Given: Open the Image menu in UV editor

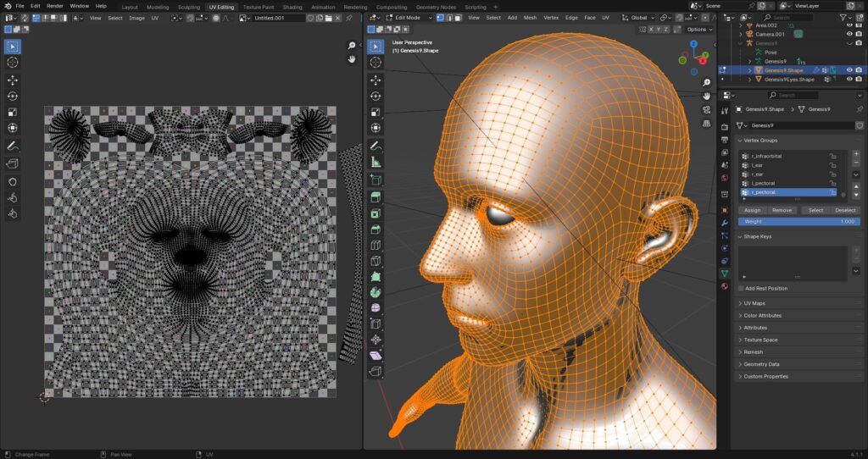Looking at the screenshot, I should tap(136, 18).
